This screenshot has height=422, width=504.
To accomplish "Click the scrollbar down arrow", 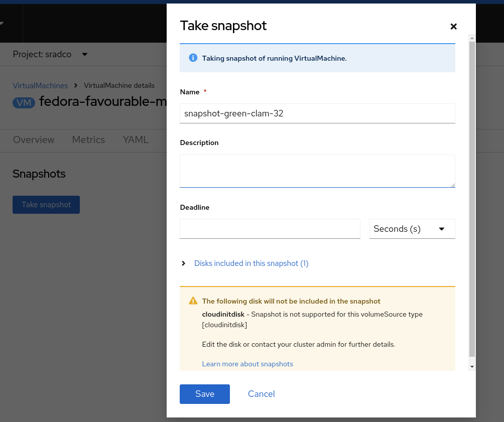I will point(472,367).
